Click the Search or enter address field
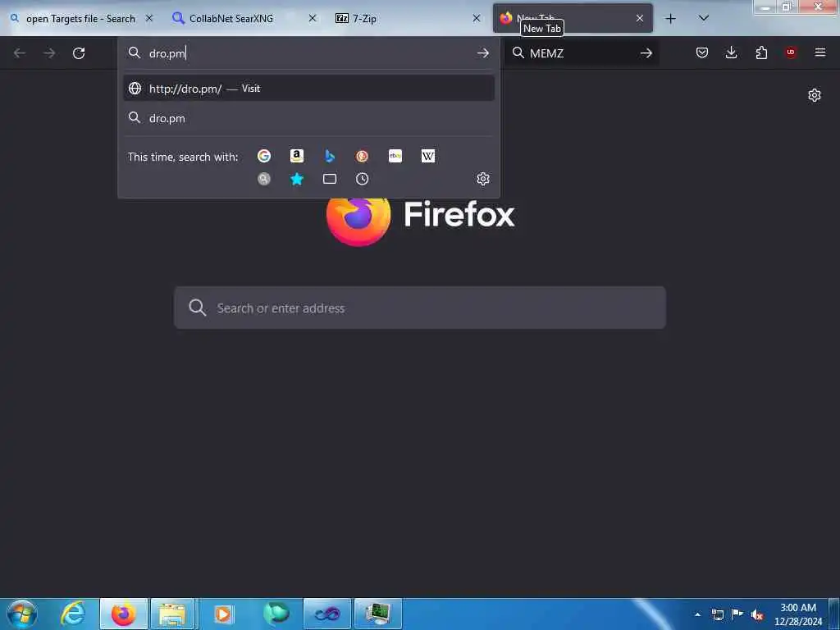Image resolution: width=840 pixels, height=630 pixels. coord(419,308)
